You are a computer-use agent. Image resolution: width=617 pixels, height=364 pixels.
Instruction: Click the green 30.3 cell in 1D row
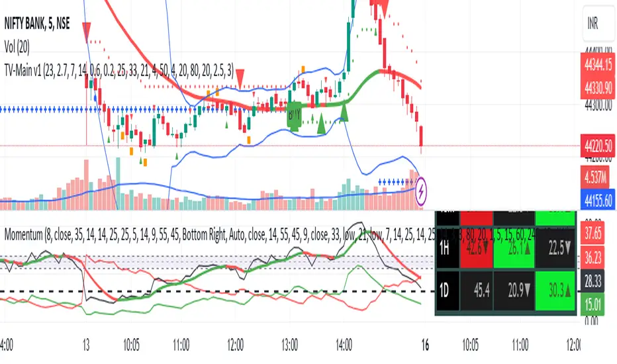555,291
